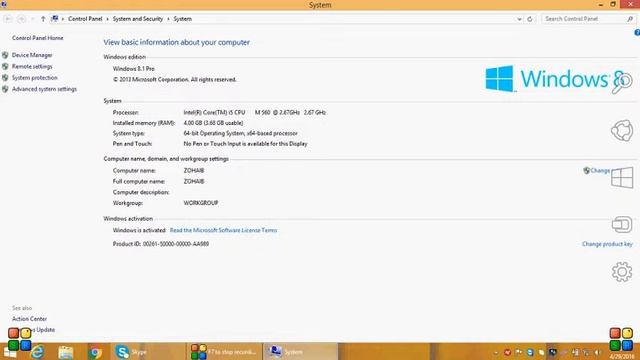Click Product ID 00261-50000-00000-AA989
Screen dimensions: 640x360
tap(161, 244)
